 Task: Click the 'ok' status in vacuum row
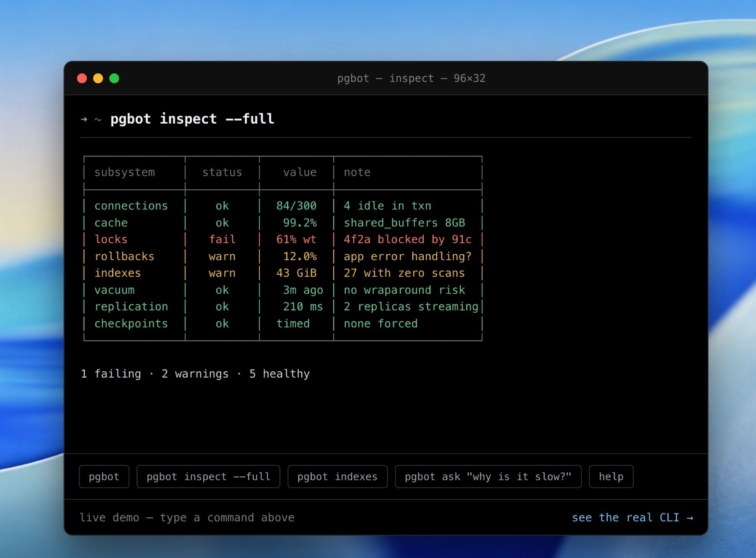[x=222, y=290]
